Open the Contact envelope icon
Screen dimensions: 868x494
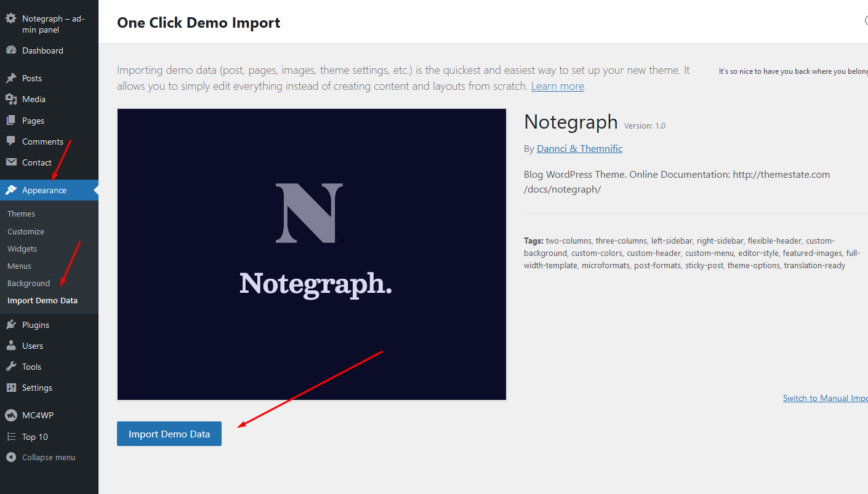coord(10,162)
